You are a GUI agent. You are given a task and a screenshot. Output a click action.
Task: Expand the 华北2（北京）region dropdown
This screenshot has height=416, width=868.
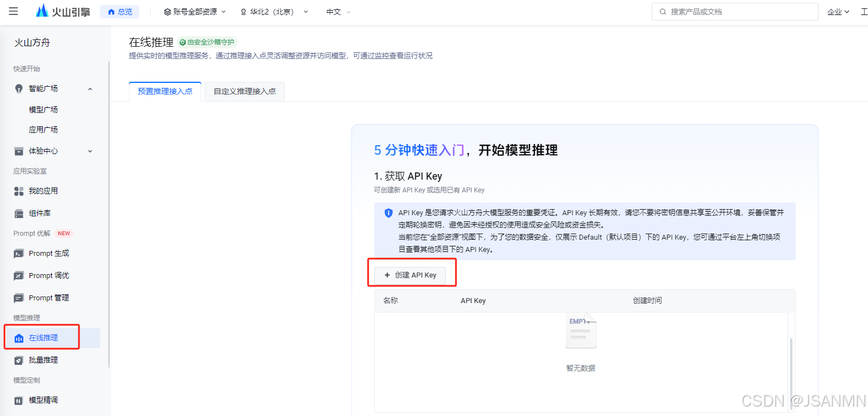(274, 12)
